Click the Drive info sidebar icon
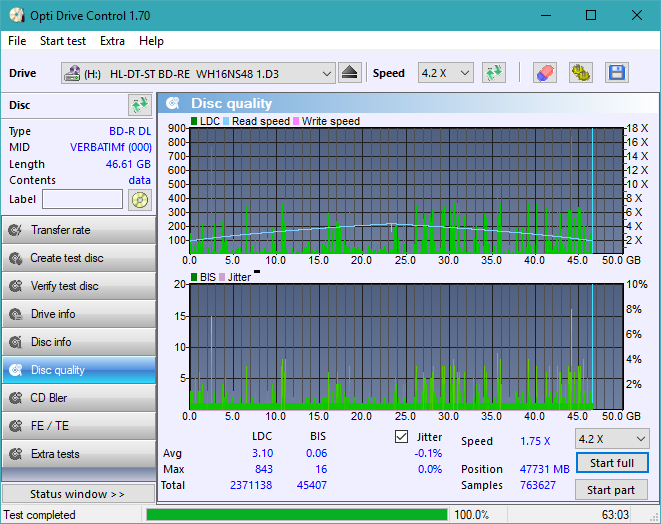The height and width of the screenshot is (524, 661). click(16, 314)
